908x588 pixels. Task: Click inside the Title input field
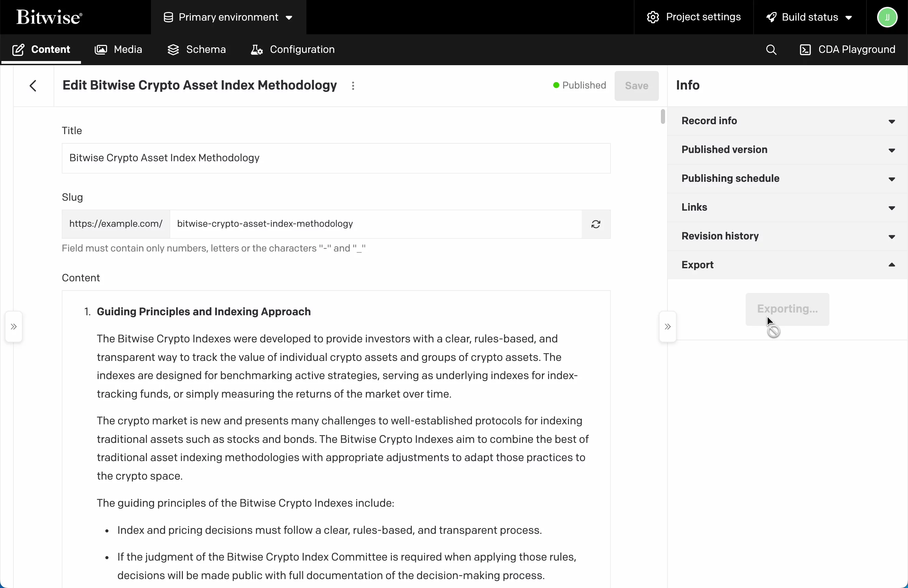tap(336, 158)
